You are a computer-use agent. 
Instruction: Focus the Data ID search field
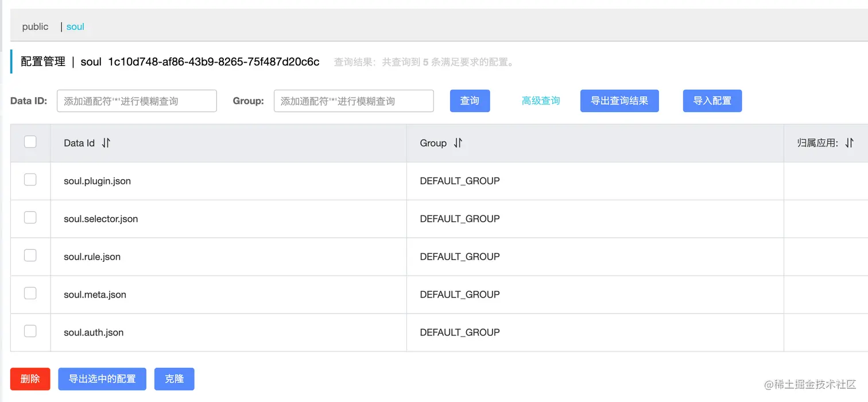[x=137, y=101]
